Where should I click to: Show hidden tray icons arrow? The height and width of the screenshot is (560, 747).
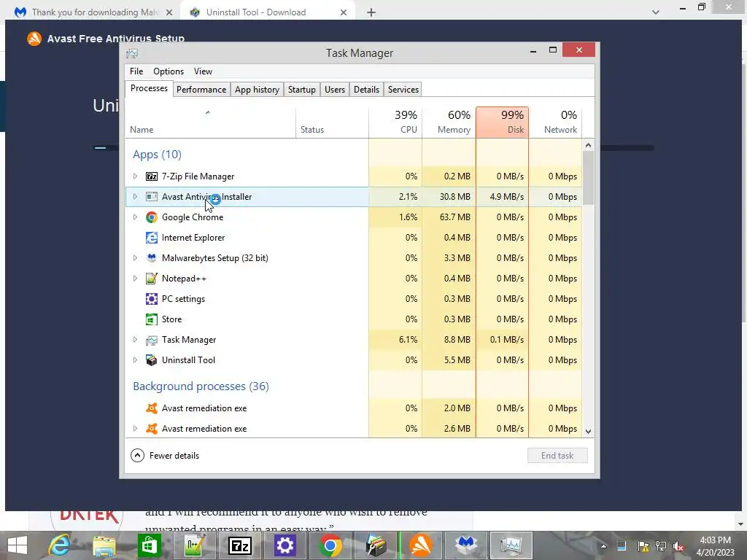(x=603, y=546)
